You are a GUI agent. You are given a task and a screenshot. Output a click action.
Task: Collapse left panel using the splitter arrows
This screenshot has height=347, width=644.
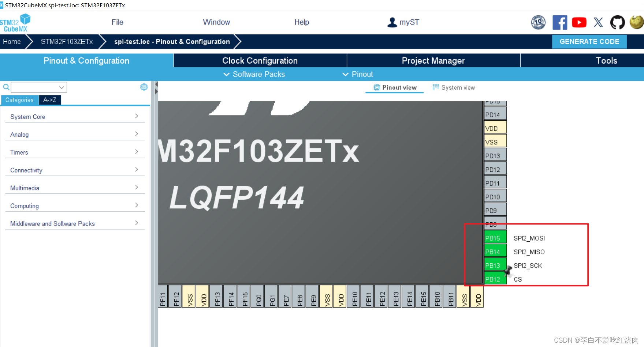(156, 88)
